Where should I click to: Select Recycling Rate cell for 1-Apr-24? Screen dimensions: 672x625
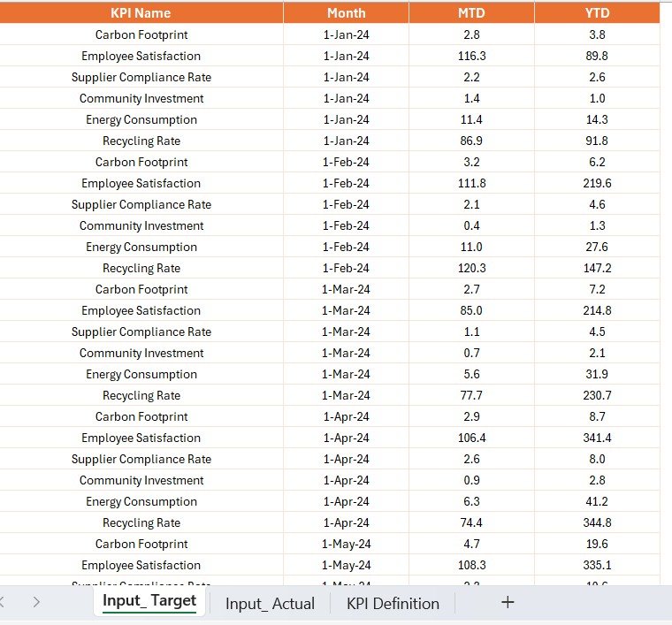pyautogui.click(x=141, y=522)
